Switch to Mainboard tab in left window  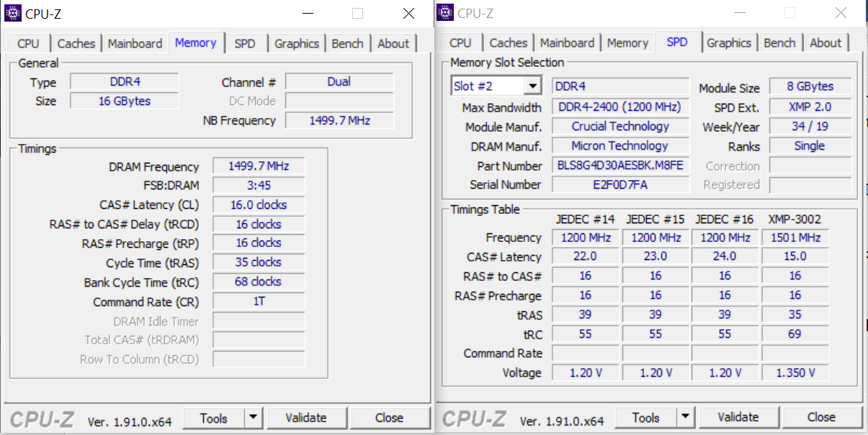[135, 43]
